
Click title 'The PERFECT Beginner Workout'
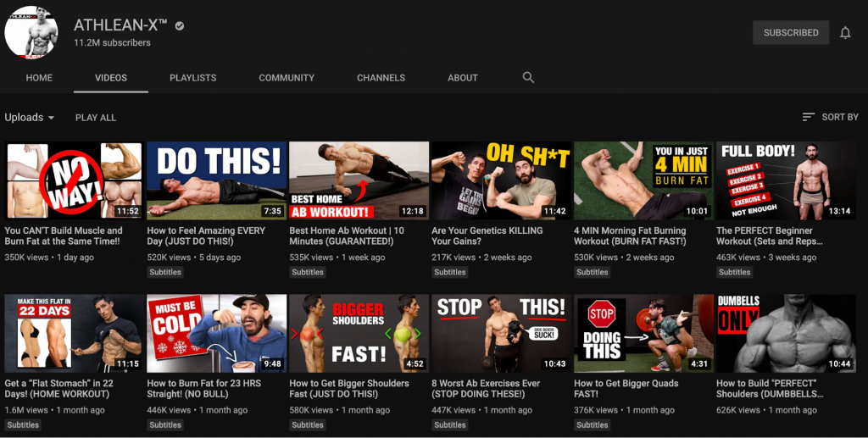[770, 236]
